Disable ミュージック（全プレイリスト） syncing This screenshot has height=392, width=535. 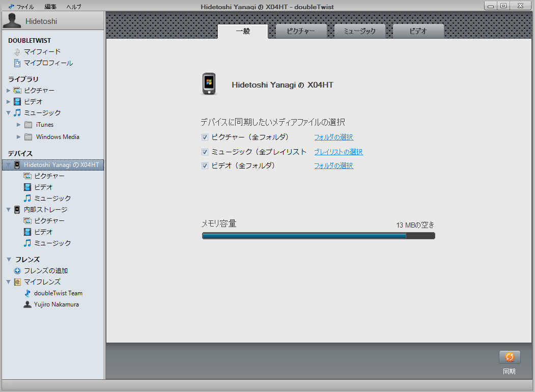click(205, 151)
